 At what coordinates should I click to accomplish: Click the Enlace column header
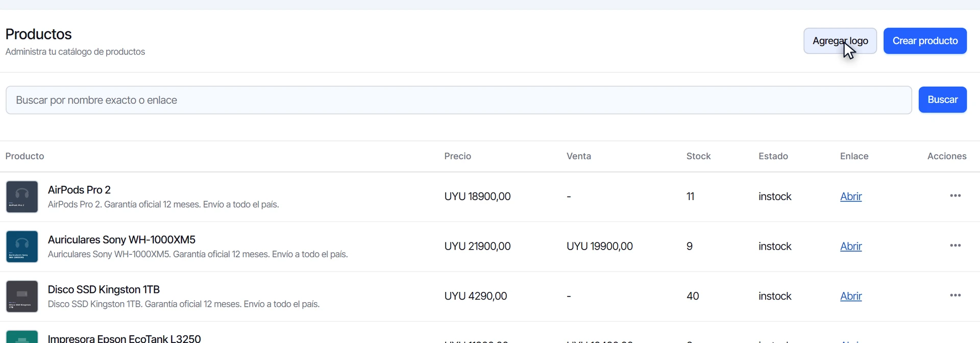(x=854, y=156)
